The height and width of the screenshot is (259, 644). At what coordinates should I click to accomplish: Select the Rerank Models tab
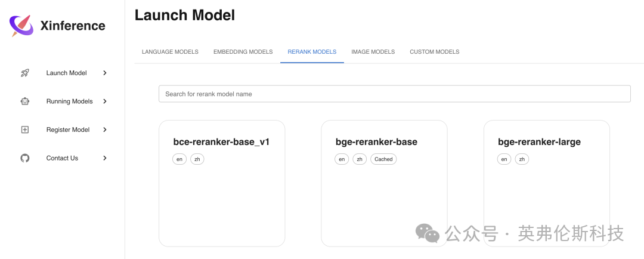(x=312, y=52)
